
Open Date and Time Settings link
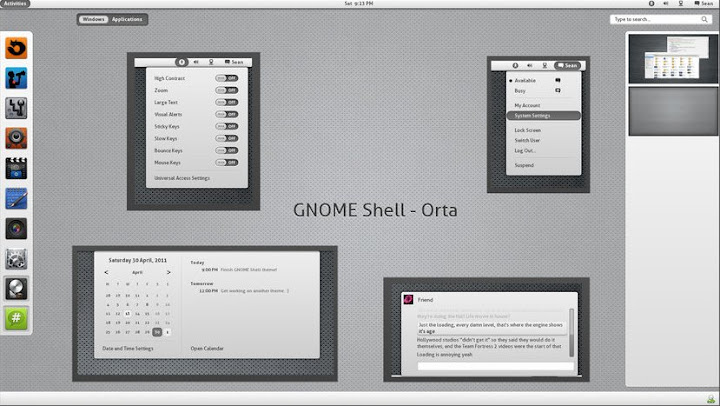128,349
